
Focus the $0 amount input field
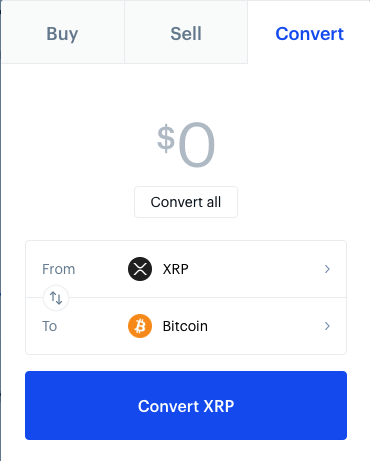(x=186, y=144)
